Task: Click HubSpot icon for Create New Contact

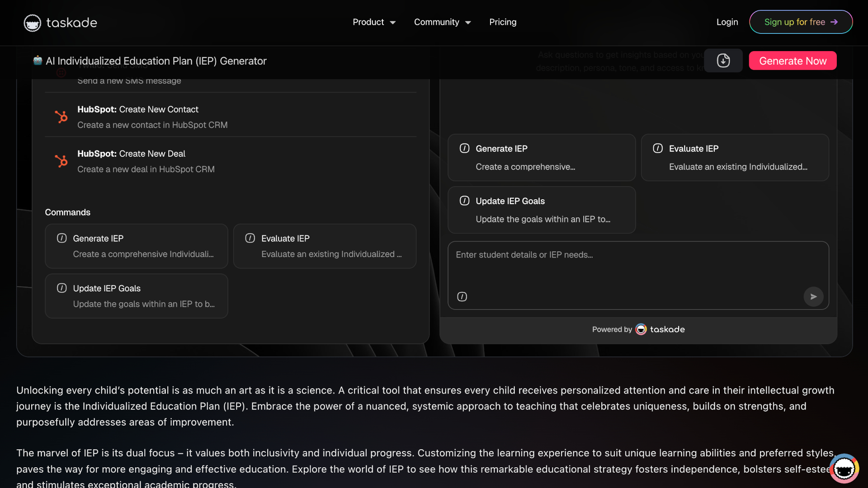Action: coord(61,117)
